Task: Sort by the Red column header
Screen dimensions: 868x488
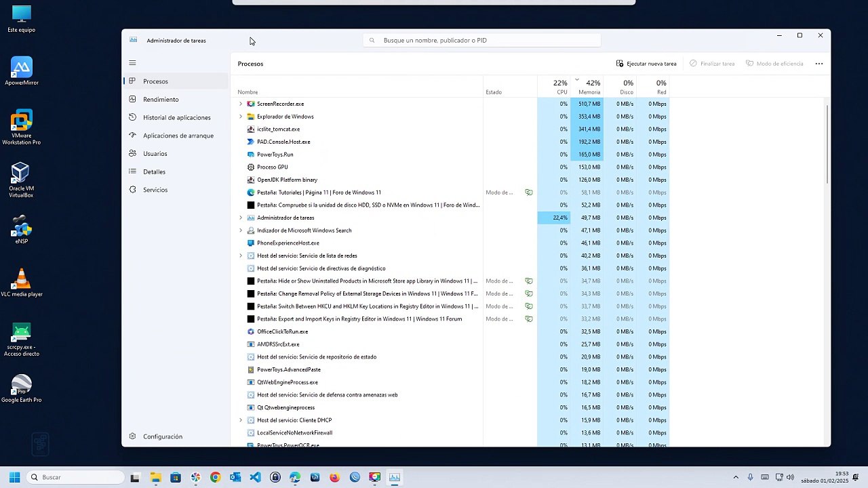Action: click(x=653, y=87)
